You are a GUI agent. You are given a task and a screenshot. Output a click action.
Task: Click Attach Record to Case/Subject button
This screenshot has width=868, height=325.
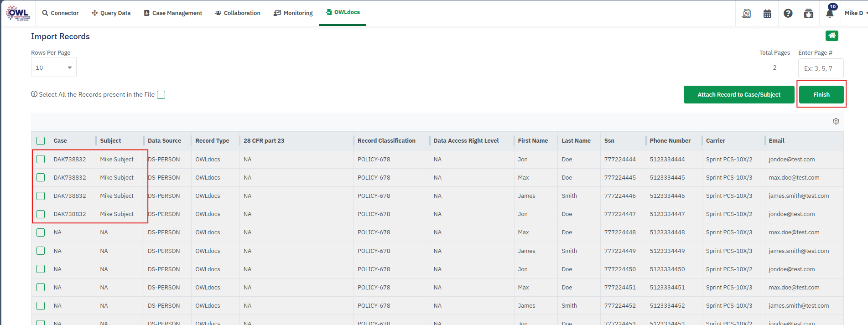[x=738, y=95]
